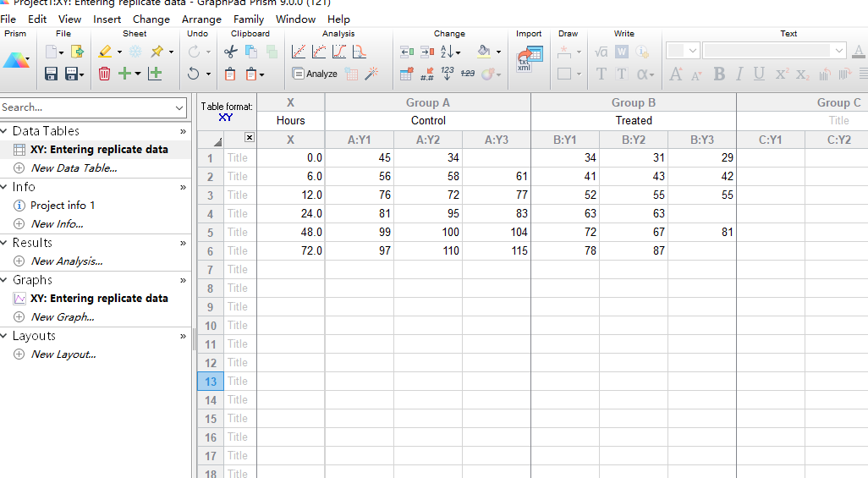Toggle Underline text formatting
This screenshot has height=478, width=868.
759,74
